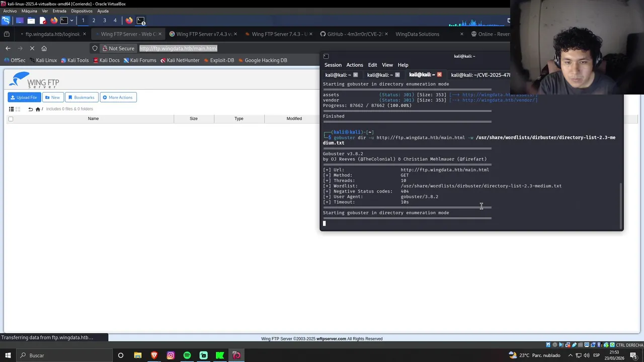Viewport: 644px width, 362px height.
Task: Sort files by Name column
Action: point(93,119)
